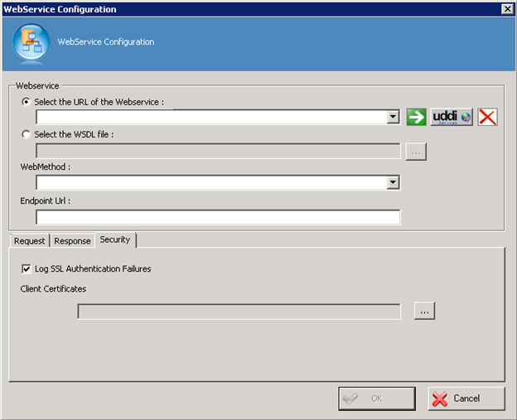Click the Webservice URL text box

pyautogui.click(x=210, y=118)
